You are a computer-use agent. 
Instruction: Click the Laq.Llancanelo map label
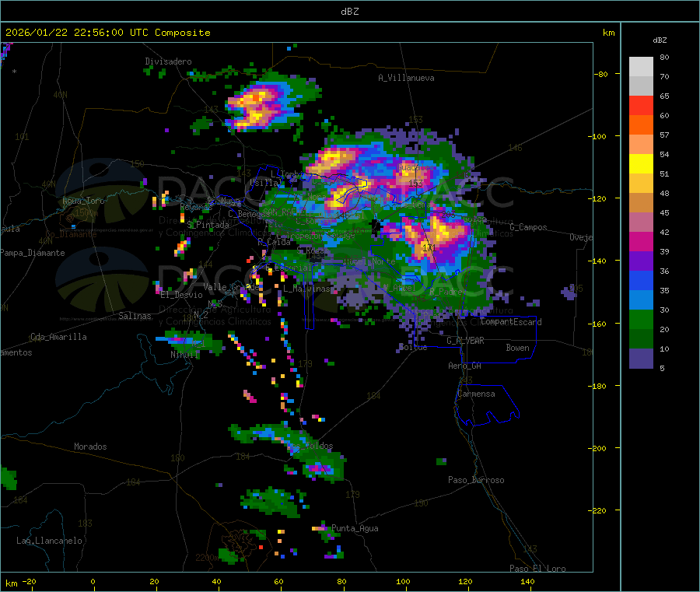coord(49,541)
